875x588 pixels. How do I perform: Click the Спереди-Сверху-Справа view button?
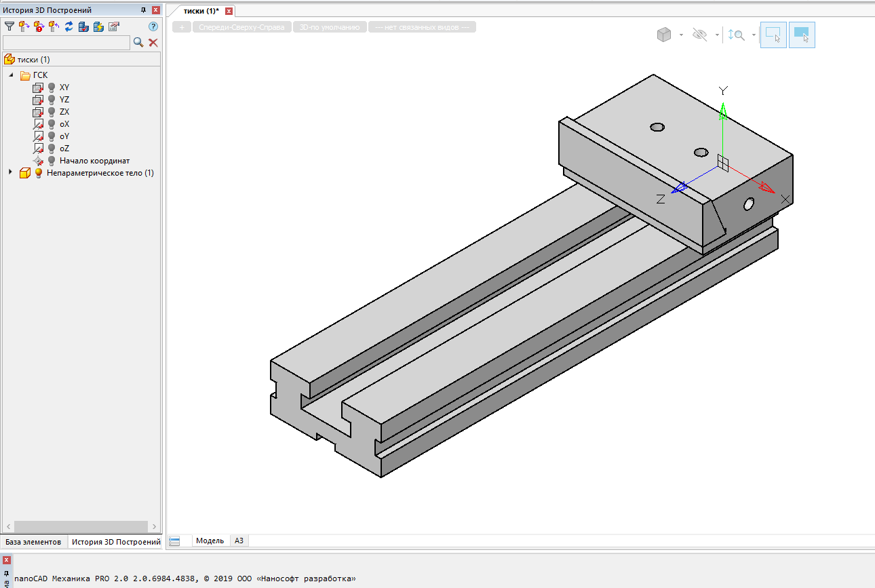coord(241,27)
